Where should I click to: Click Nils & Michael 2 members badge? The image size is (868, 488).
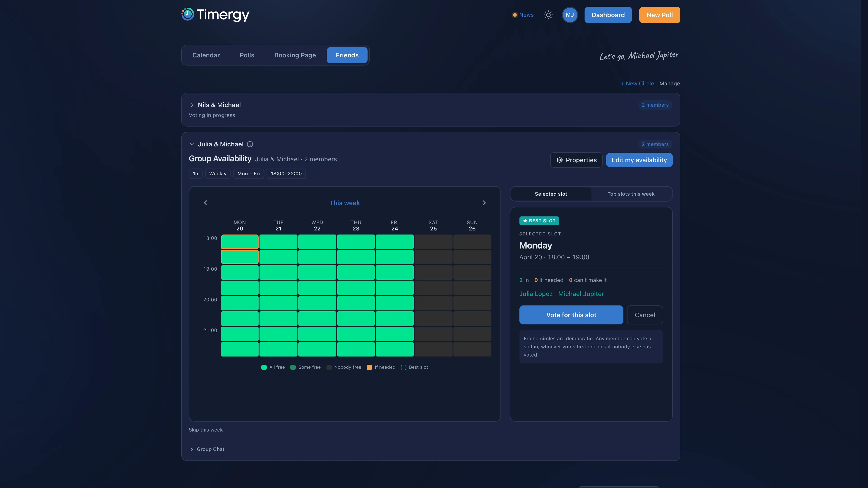[655, 105]
